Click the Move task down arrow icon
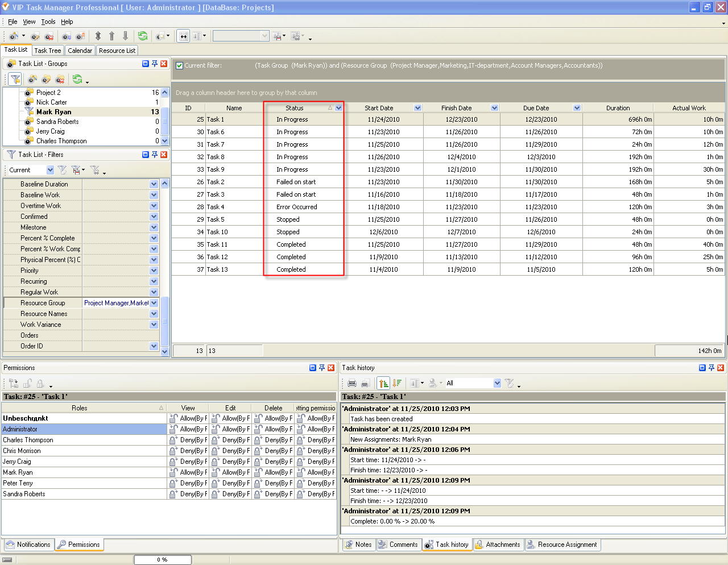The image size is (728, 565). (125, 36)
